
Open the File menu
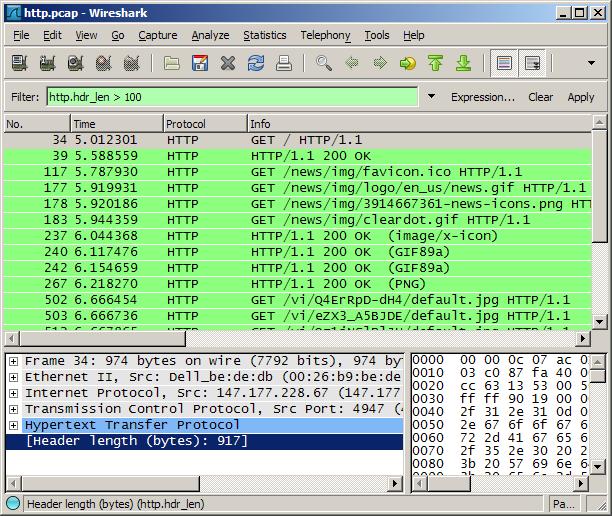(21, 35)
